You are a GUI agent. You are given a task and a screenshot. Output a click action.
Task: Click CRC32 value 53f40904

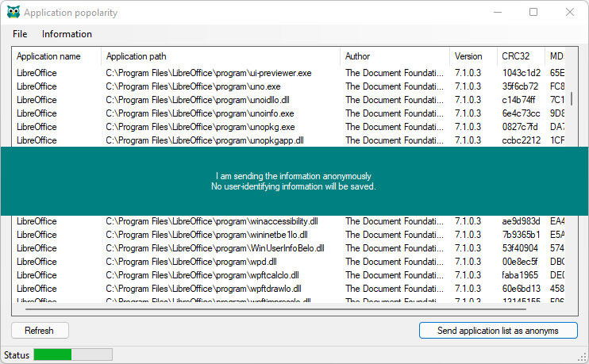(x=520, y=248)
